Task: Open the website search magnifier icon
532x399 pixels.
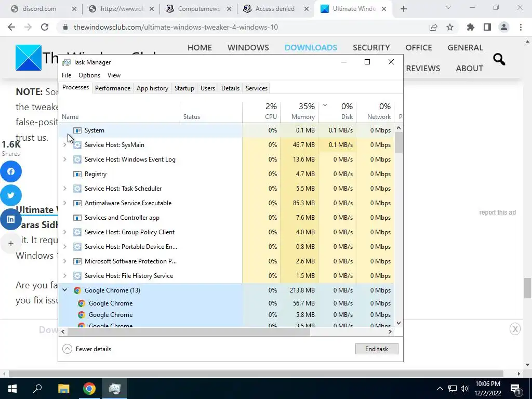Action: tap(499, 59)
